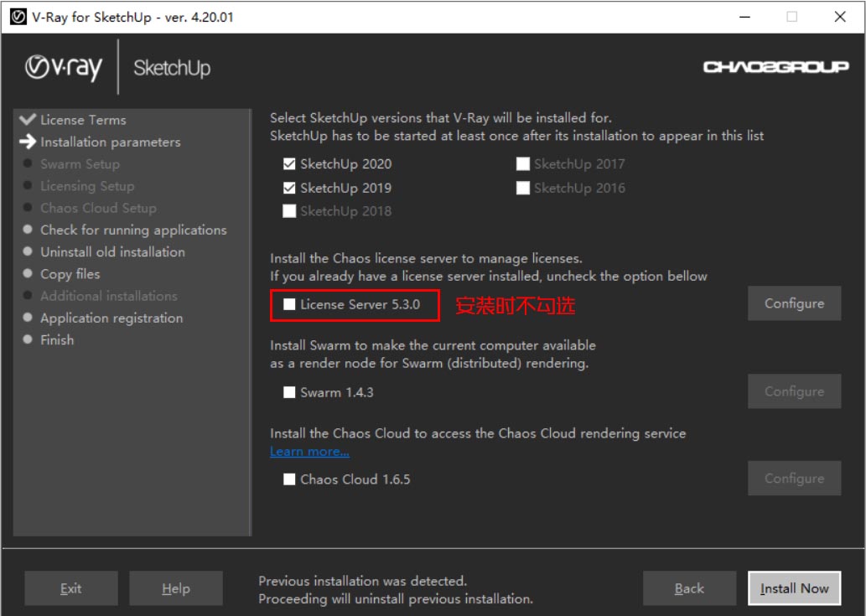Tick the Chaos Cloud 1.6.5 checkbox
The image size is (866, 616).
[x=289, y=479]
